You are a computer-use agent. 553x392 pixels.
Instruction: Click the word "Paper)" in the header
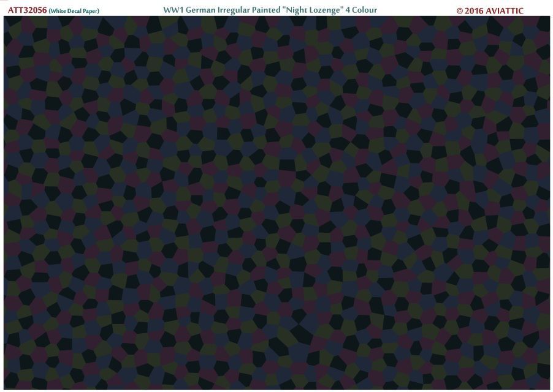click(91, 11)
